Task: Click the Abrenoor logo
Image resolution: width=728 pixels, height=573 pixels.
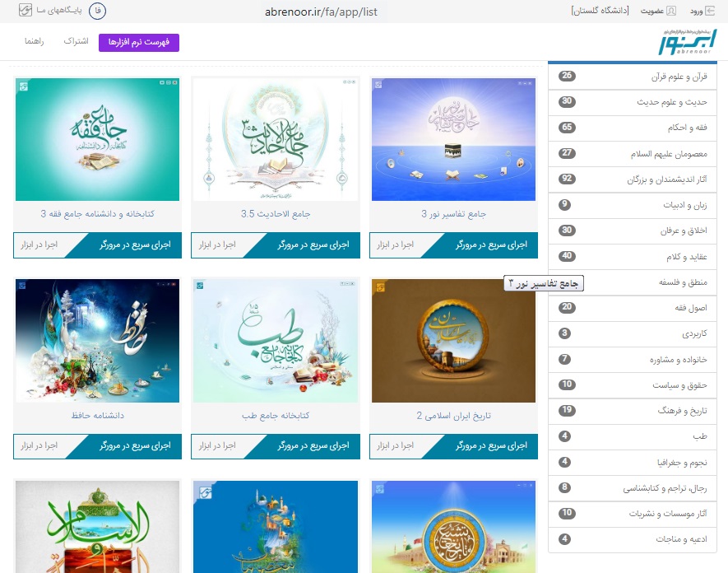Action: (x=688, y=42)
